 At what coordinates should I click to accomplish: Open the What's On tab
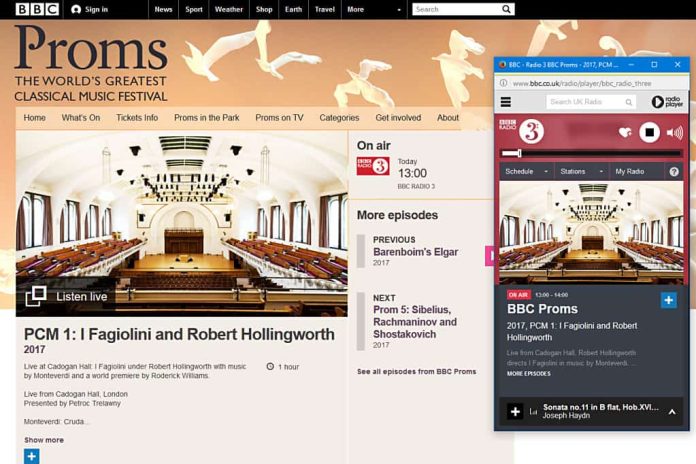point(81,118)
